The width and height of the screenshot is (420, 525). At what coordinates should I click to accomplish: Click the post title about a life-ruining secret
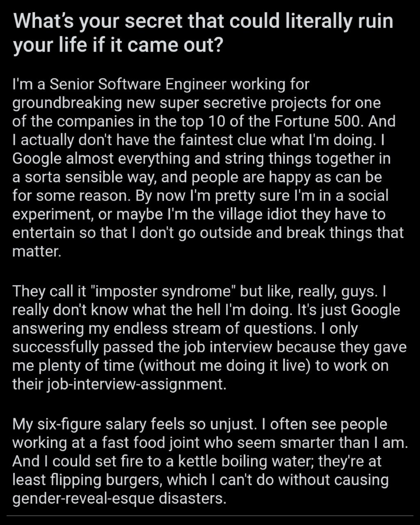(x=203, y=34)
